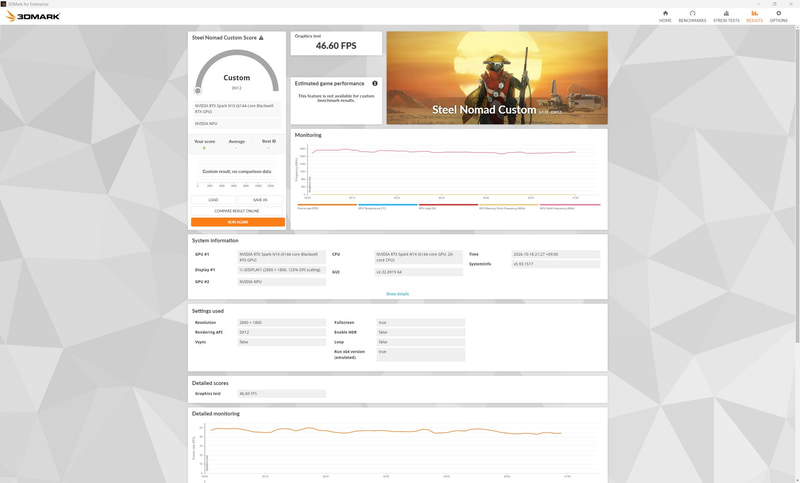Click the NVIDIA NPU entry under the score gauge
The height and width of the screenshot is (483, 800).
[237, 123]
